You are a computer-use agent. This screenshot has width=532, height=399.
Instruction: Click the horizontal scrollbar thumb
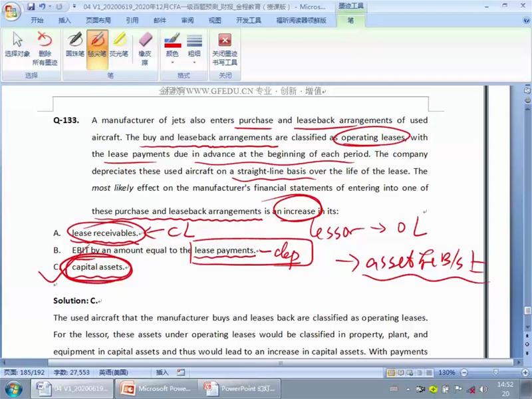tap(281, 362)
